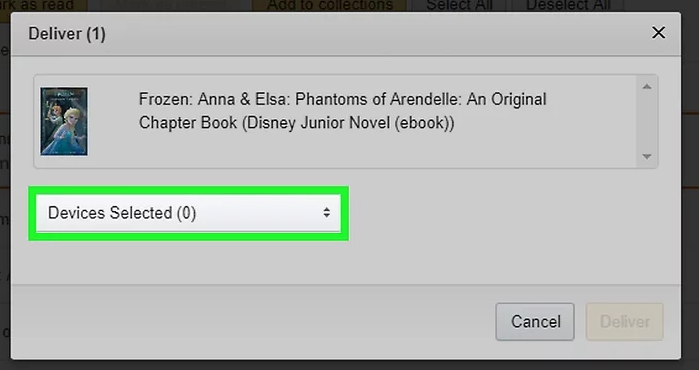Click the word Devices in the dropdown label
Viewport: 699px width, 370px height.
77,213
